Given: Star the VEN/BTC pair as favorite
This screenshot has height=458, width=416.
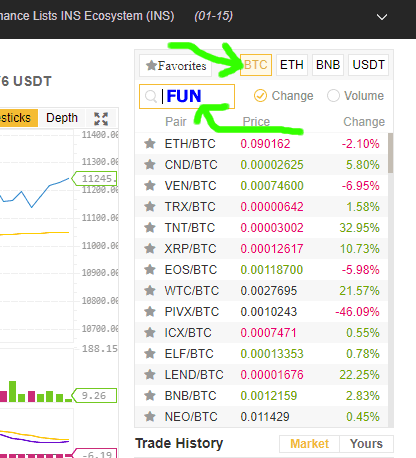Looking at the screenshot, I should point(150,186).
